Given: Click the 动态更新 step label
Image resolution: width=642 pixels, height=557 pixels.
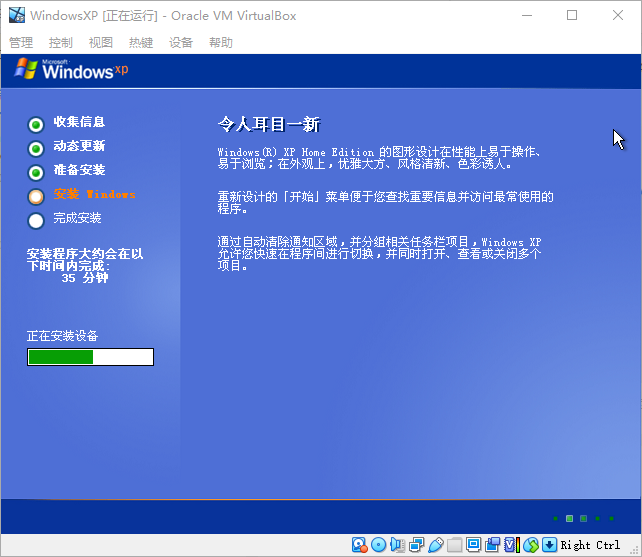Looking at the screenshot, I should [x=79, y=146].
